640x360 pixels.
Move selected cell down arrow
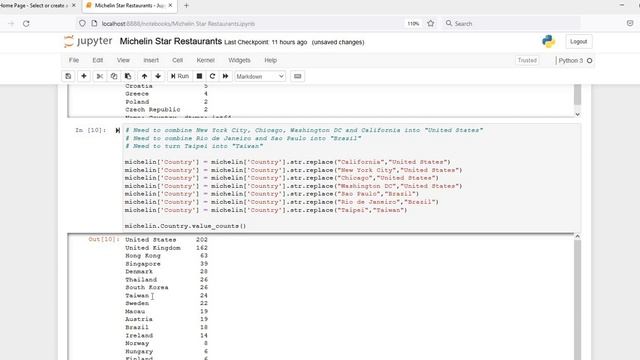tap(158, 76)
